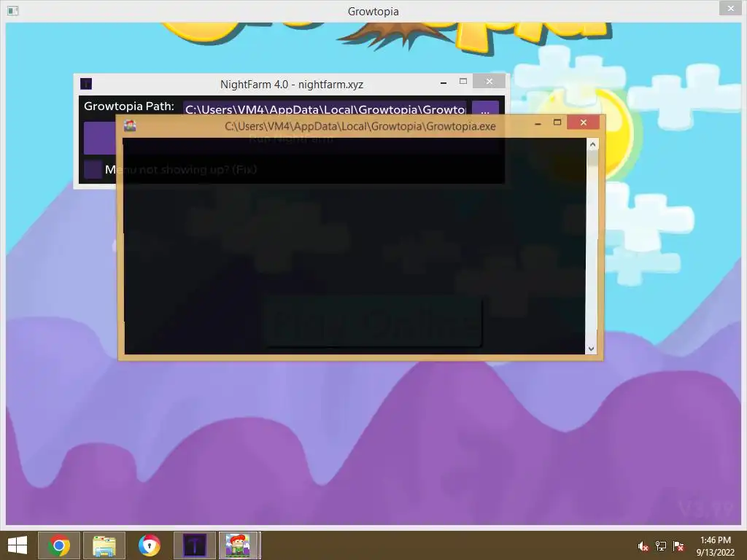Click the NightFarm window title icon
The image size is (747, 560).
pos(86,84)
